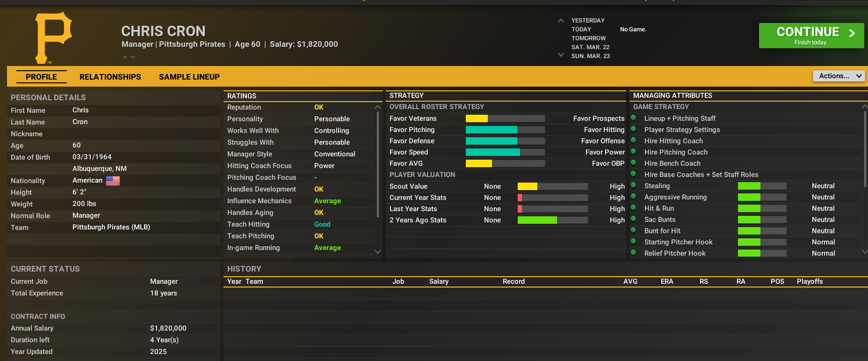Open the Sample Lineup tab
This screenshot has height=361, width=868.
click(x=189, y=77)
